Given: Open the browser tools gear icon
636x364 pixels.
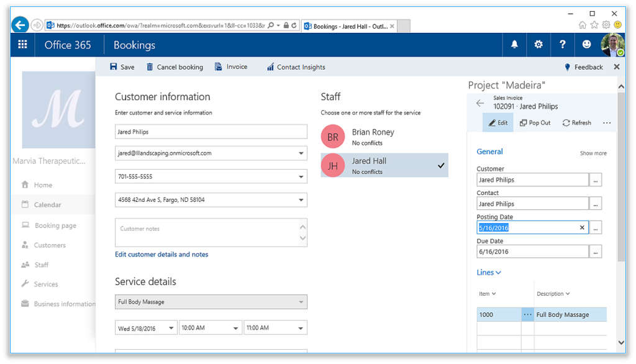Looking at the screenshot, I should click(x=606, y=25).
